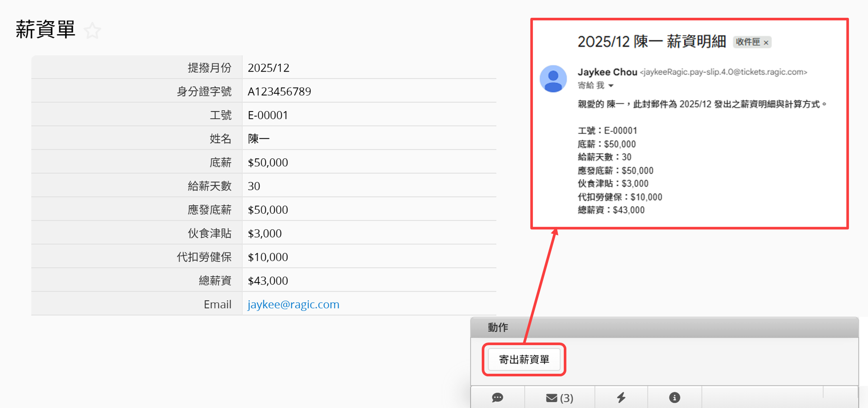The image size is (868, 408).
Task: Expand the 寄給 我 recipient details arrow
Action: click(611, 86)
